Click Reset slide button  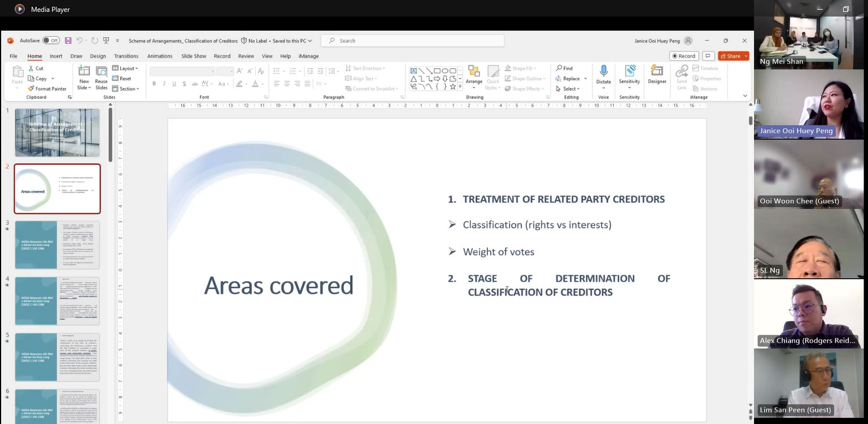(122, 79)
